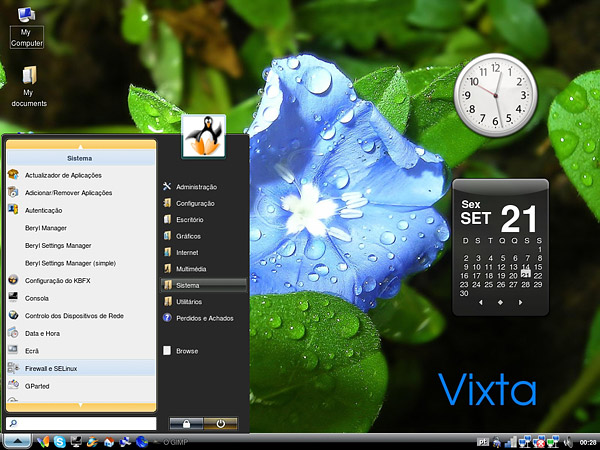Open Beryl Settings Manager entry
This screenshot has height=450, width=600.
[81, 246]
